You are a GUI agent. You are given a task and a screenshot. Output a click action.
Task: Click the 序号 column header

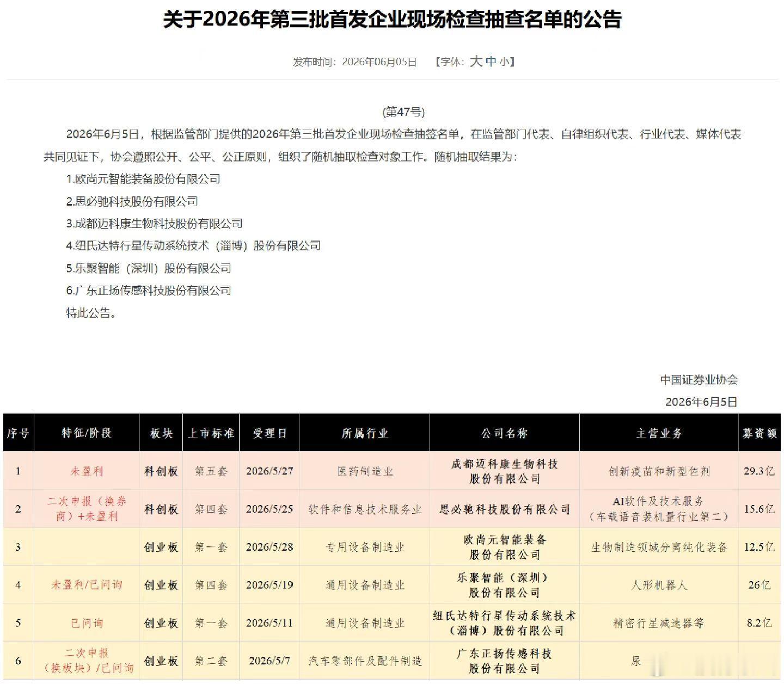[18, 433]
